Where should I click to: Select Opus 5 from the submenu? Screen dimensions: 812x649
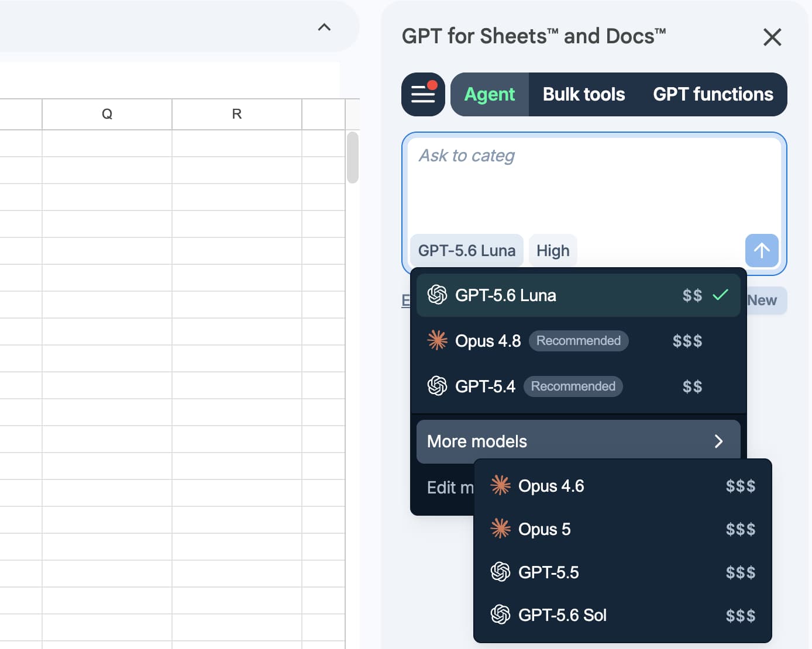[x=622, y=529]
